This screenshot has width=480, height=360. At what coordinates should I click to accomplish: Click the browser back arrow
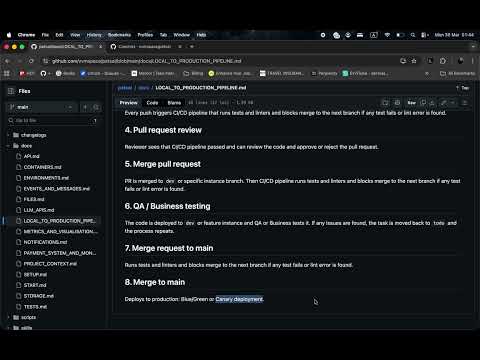click(x=7, y=61)
